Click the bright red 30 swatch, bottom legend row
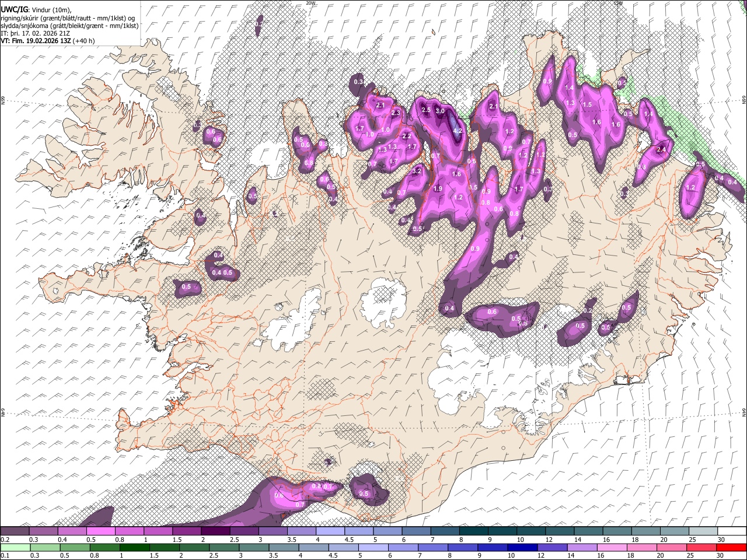The width and height of the screenshot is (747, 560). 732,548
